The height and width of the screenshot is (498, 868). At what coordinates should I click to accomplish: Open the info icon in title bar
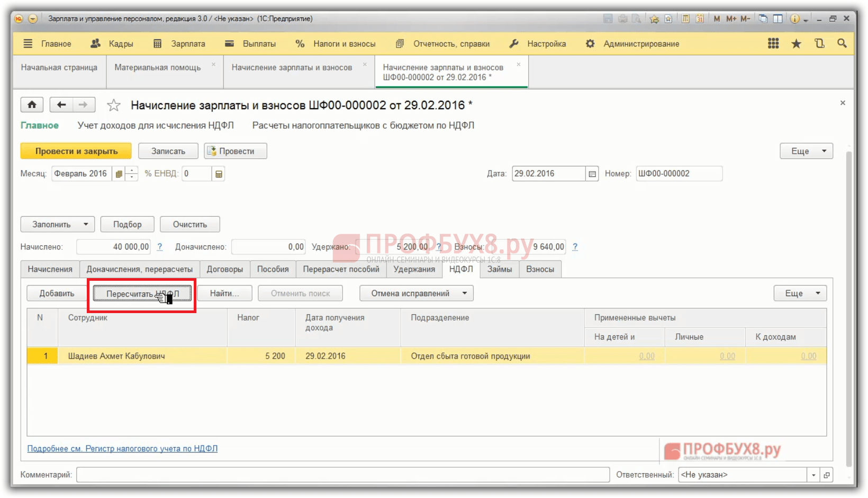tap(794, 19)
